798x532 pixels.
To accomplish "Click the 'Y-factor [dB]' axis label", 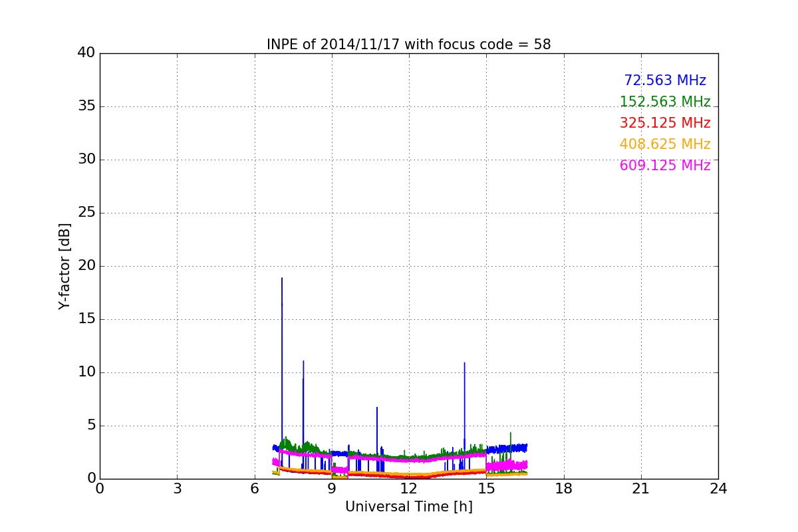I will point(65,266).
